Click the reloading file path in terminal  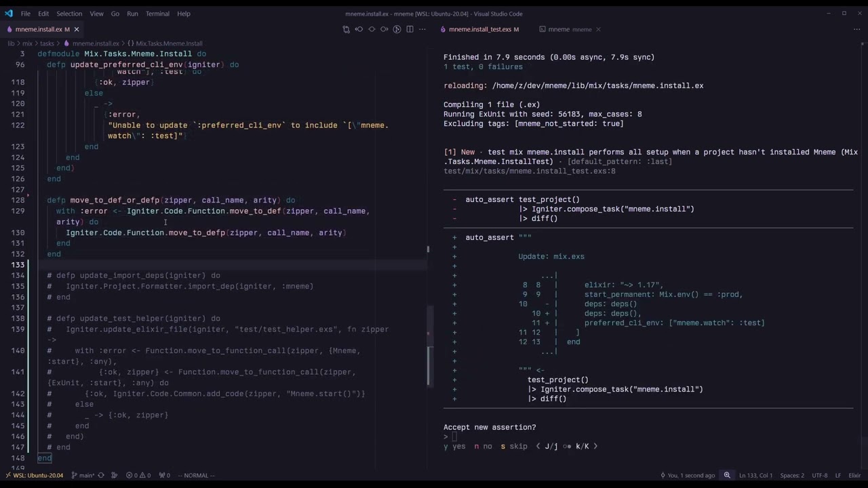click(597, 85)
